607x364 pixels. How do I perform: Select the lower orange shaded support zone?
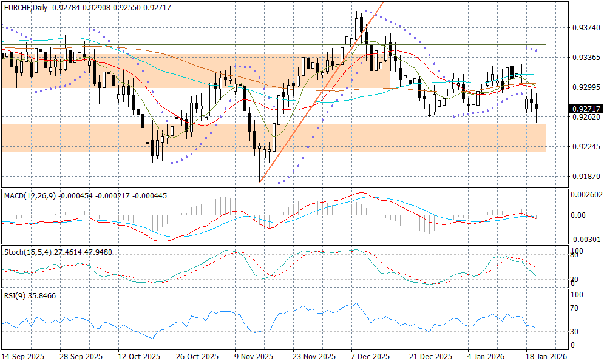click(364, 138)
